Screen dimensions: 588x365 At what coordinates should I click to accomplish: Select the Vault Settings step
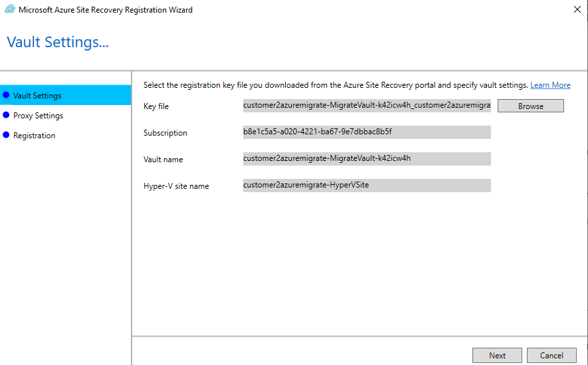(x=66, y=95)
